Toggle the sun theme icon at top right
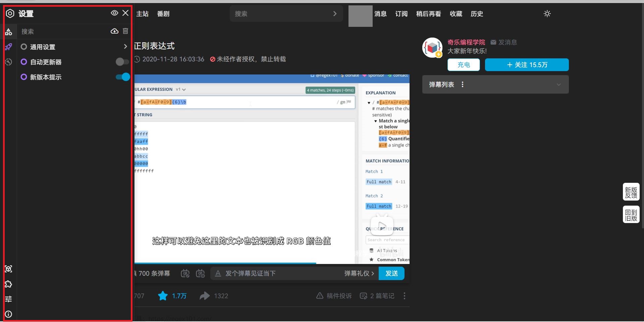The height and width of the screenshot is (322, 644). pos(547,14)
